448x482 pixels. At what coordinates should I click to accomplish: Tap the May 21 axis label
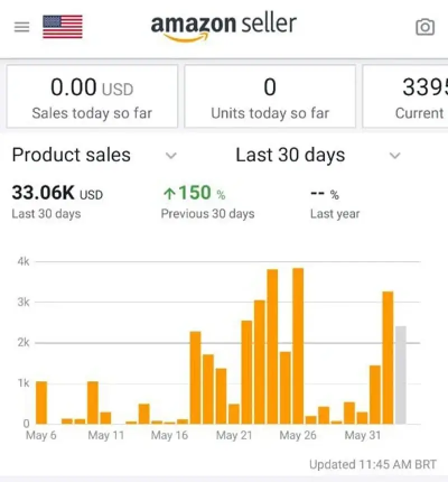click(x=234, y=435)
